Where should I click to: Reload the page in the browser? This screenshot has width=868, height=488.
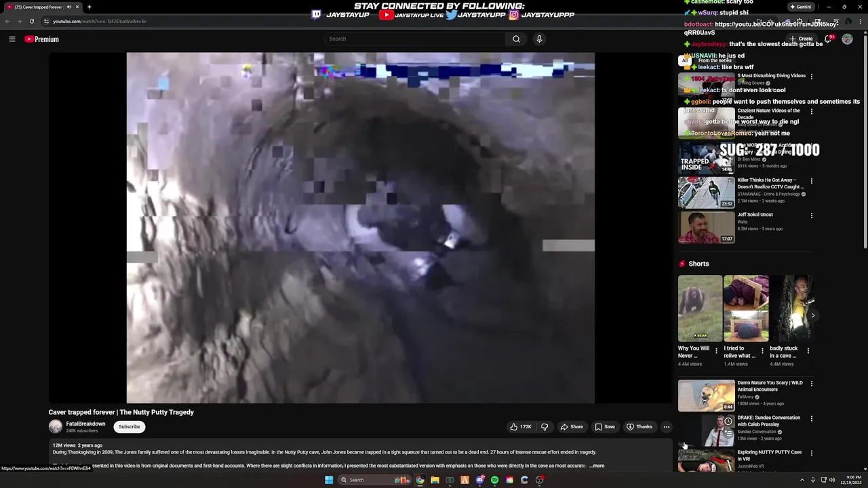[31, 21]
